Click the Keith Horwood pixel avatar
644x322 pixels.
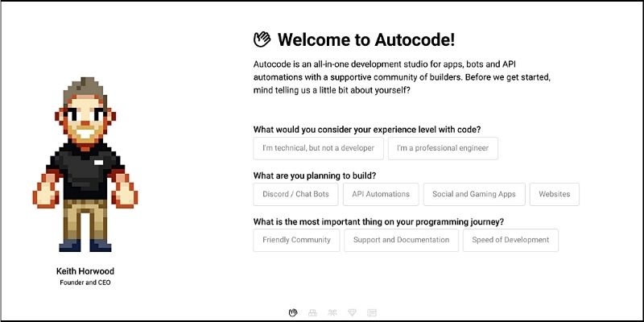point(85,164)
